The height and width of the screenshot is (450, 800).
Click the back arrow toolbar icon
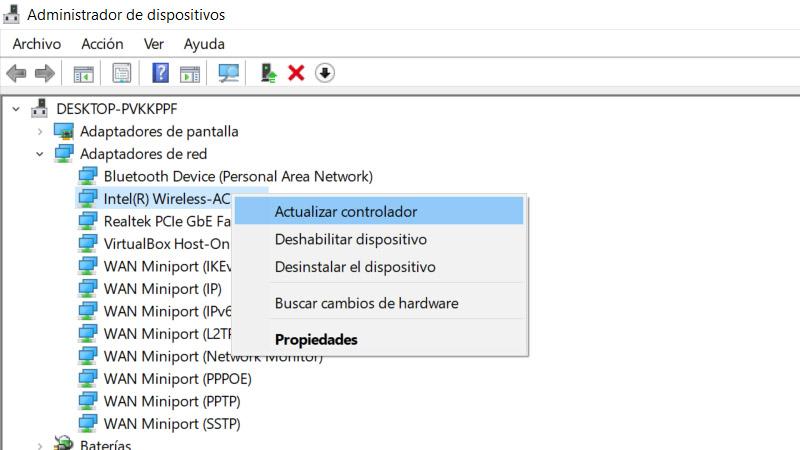[16, 73]
